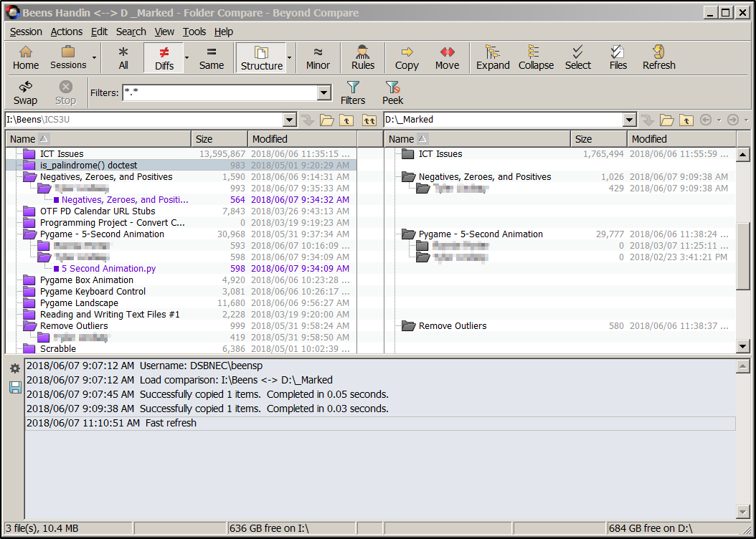Viewport: 756px width, 539px height.
Task: Open the right path history dropdown
Action: pos(629,120)
